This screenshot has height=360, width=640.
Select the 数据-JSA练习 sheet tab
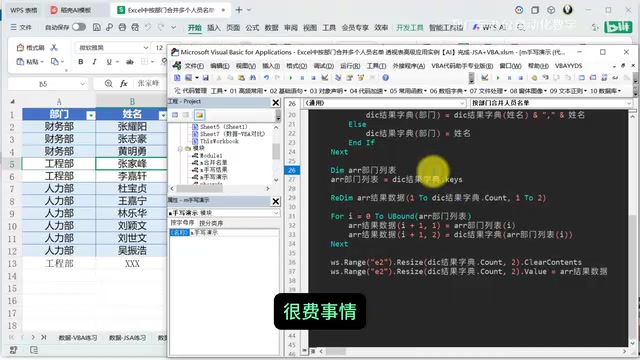click(127, 338)
